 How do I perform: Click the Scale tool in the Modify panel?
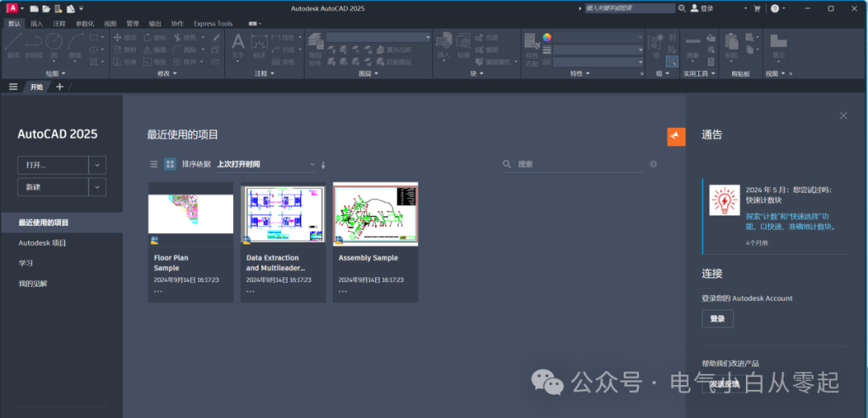[x=154, y=62]
